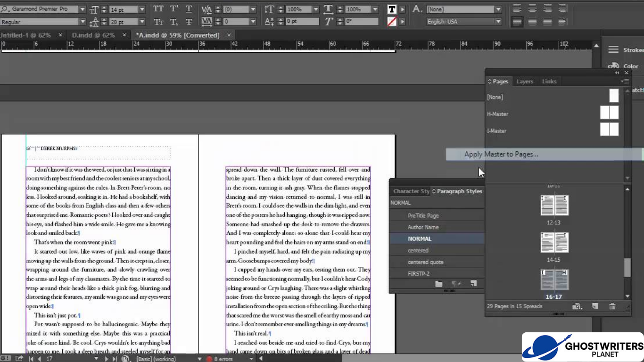Viewport: 644px width, 362px height.
Task: Click the new style group folder icon
Action: point(438,283)
